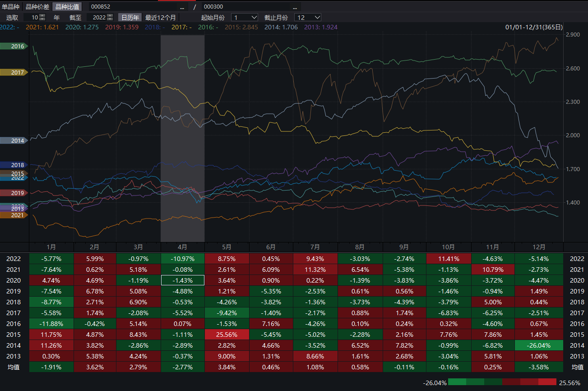Image resolution: width=588 pixels, height=391 pixels.
Task: Click the 2021 orange series tag
Action: pyautogui.click(x=14, y=215)
